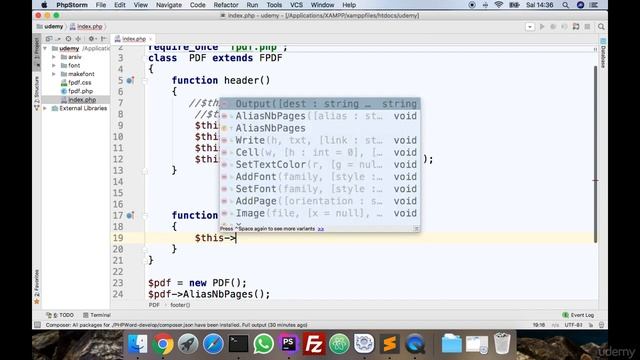The width and height of the screenshot is (640, 360).
Task: Choose AddFont completion suggestion
Action: pos(320,177)
